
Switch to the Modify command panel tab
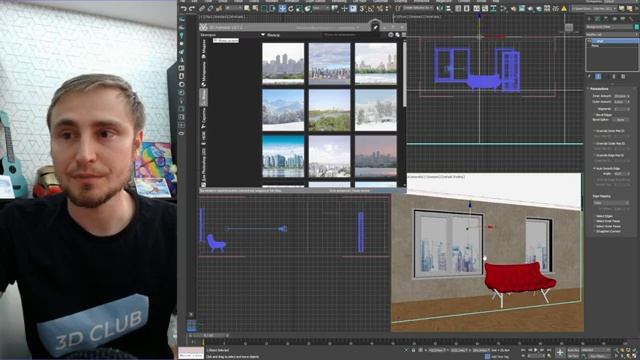(598, 19)
